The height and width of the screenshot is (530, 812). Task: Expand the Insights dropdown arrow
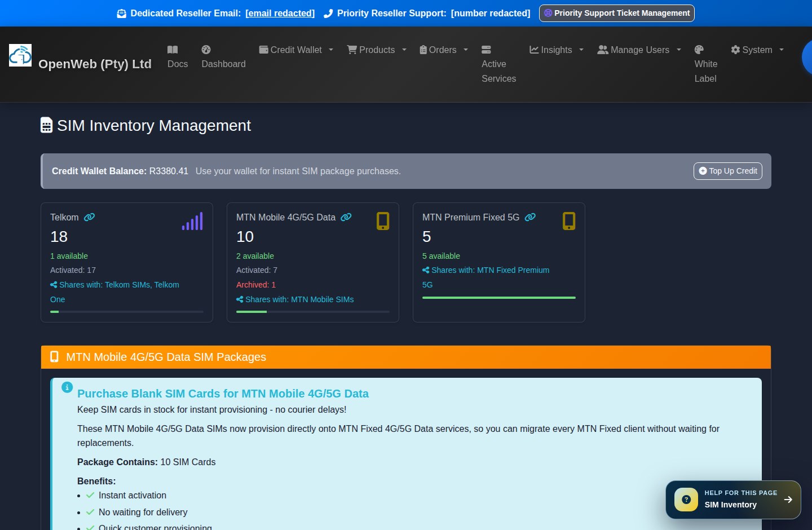coord(581,50)
